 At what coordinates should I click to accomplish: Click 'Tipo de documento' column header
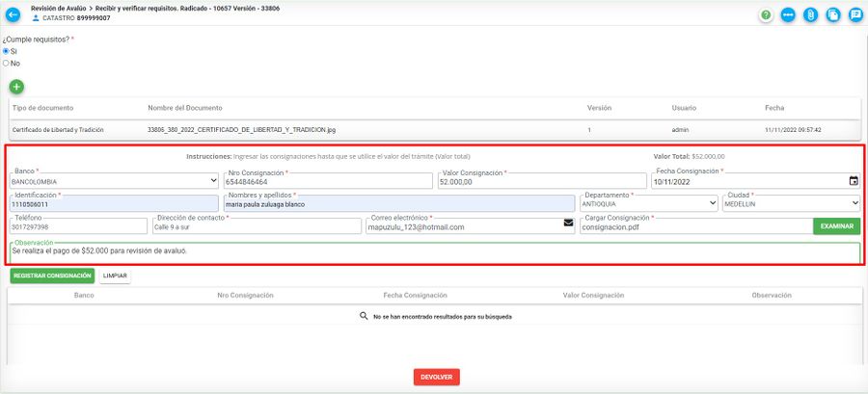coord(42,108)
